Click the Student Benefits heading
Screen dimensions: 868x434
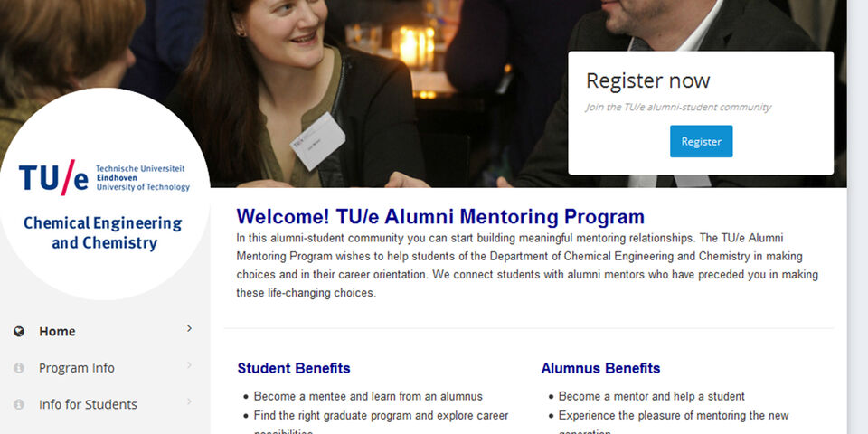pyautogui.click(x=294, y=368)
